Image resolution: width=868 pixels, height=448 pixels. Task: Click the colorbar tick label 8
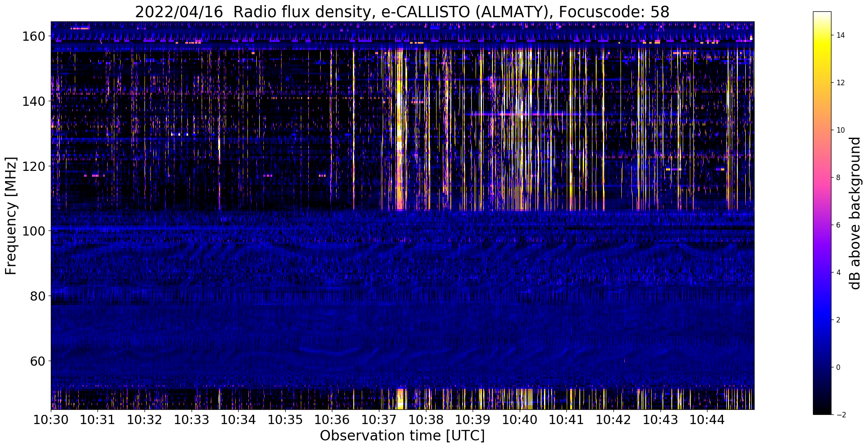click(839, 178)
